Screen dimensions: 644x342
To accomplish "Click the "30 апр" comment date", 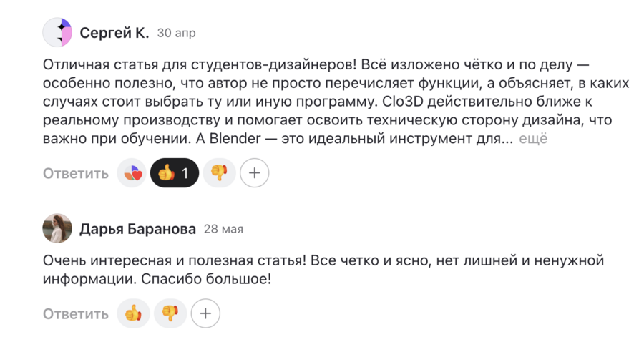I will (x=176, y=34).
